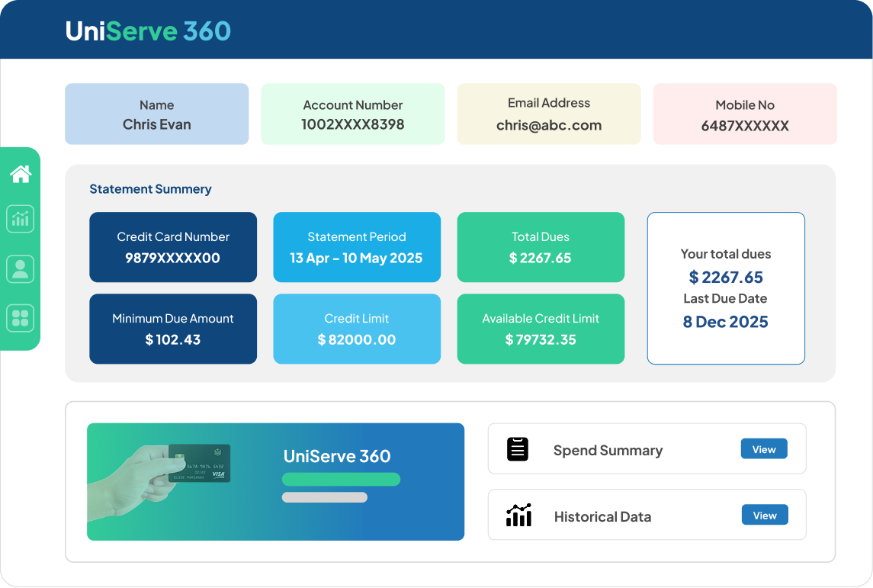Open the analytics chart sidebar icon
The height and width of the screenshot is (588, 873).
click(x=21, y=219)
